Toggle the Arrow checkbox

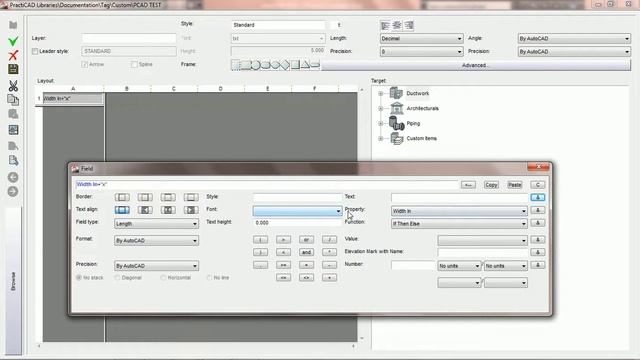click(84, 64)
